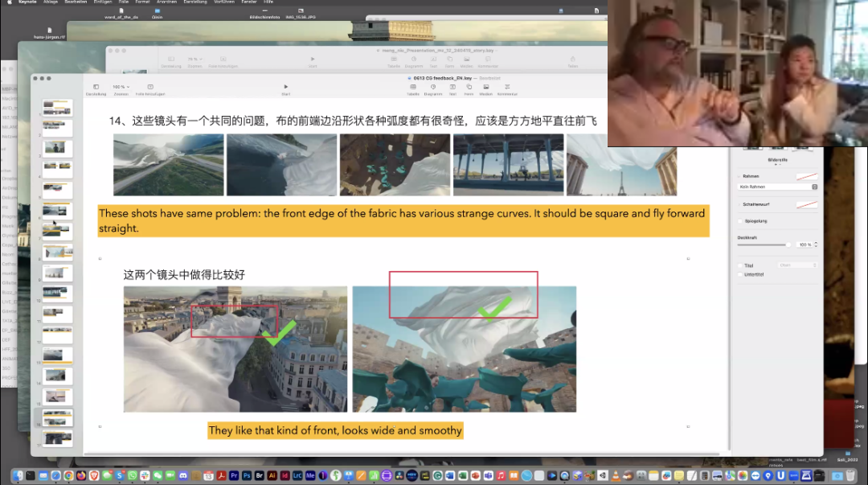Open the Apple menu
The height and width of the screenshot is (485, 868).
coord(9,2)
